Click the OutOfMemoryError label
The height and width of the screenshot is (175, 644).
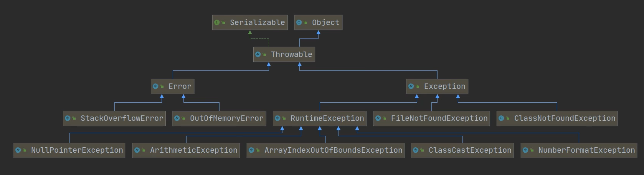tap(226, 118)
